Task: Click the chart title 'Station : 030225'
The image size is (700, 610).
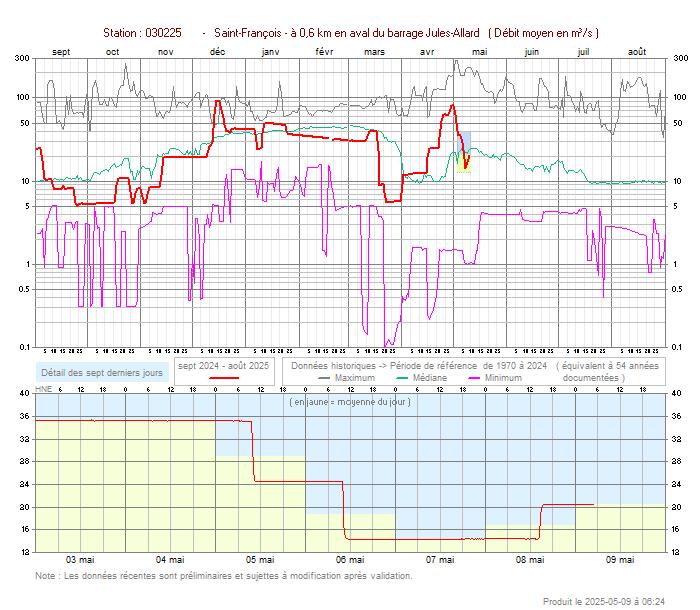Action: [x=142, y=33]
